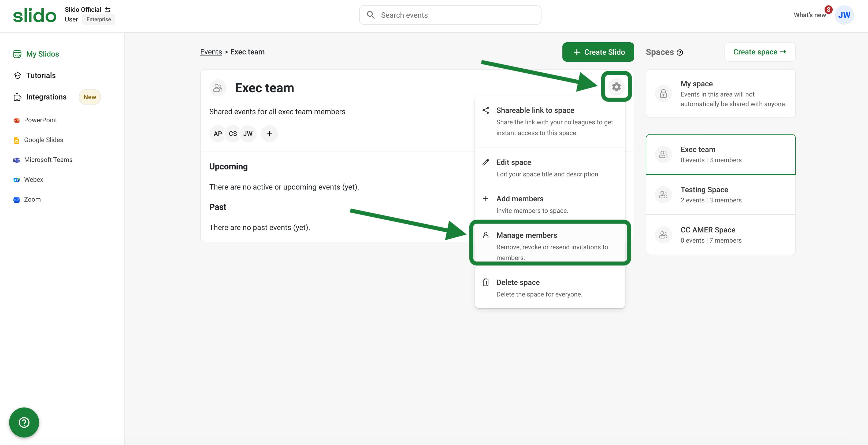868x445 pixels.
Task: Click the My Slidos calendar icon
Action: 17,54
